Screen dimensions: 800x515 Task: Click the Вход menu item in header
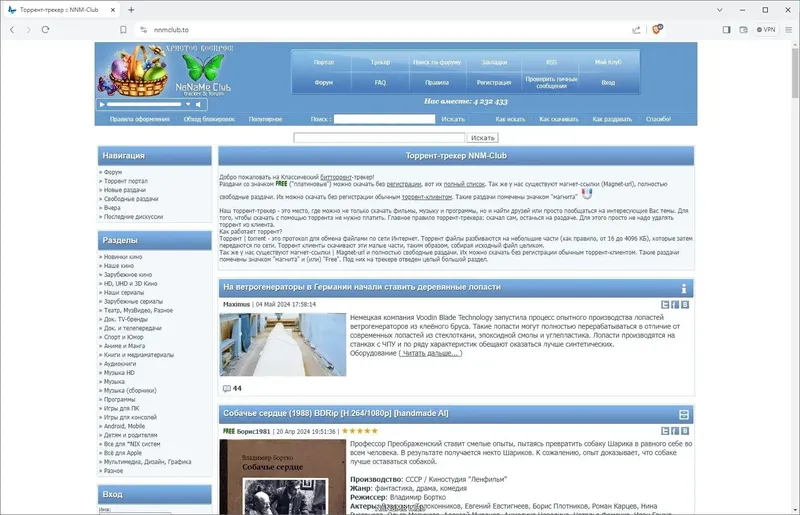coord(608,82)
